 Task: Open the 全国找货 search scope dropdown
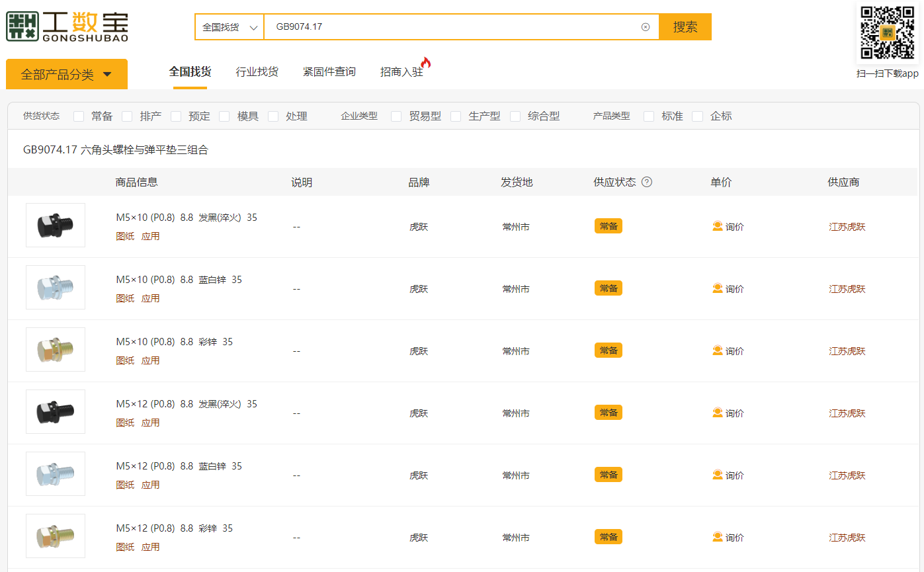230,27
